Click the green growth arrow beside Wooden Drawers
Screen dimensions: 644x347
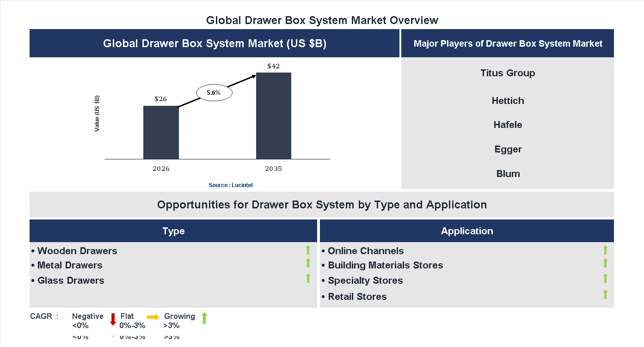coord(308,250)
